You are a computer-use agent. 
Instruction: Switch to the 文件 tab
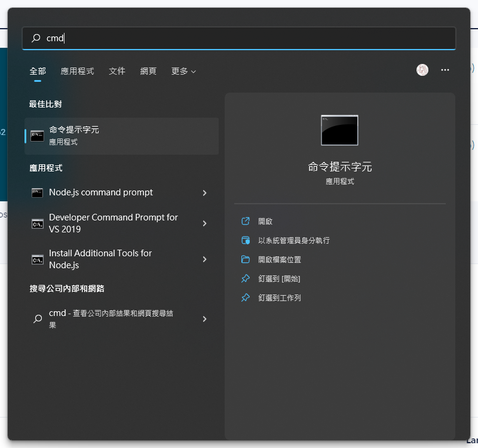coord(117,71)
